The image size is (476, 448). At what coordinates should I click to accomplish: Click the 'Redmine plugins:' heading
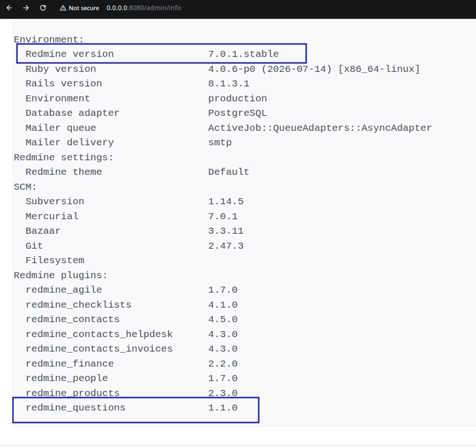click(61, 275)
